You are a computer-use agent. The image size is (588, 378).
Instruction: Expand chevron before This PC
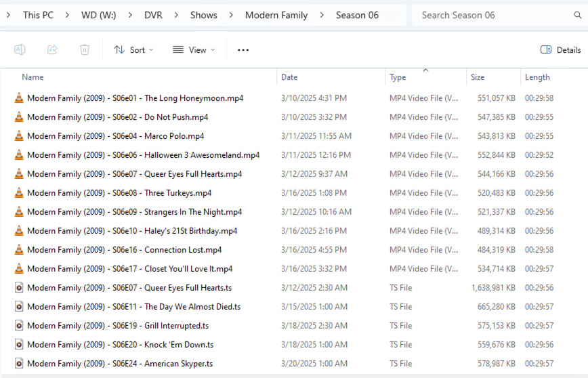(x=8, y=15)
